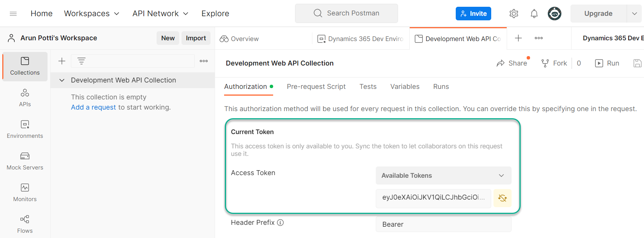Click the plus icon to create collection
Image resolution: width=644 pixels, height=238 pixels.
62,61
